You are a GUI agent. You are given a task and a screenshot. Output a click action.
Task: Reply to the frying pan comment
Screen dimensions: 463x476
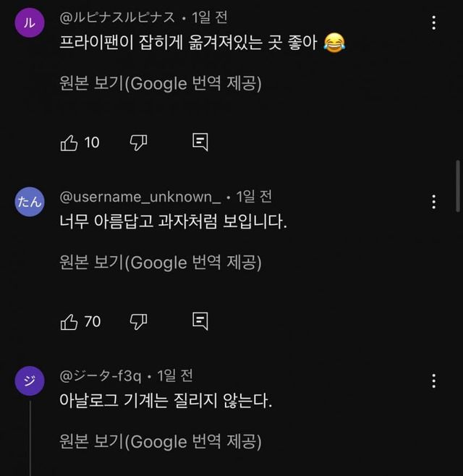click(x=200, y=143)
